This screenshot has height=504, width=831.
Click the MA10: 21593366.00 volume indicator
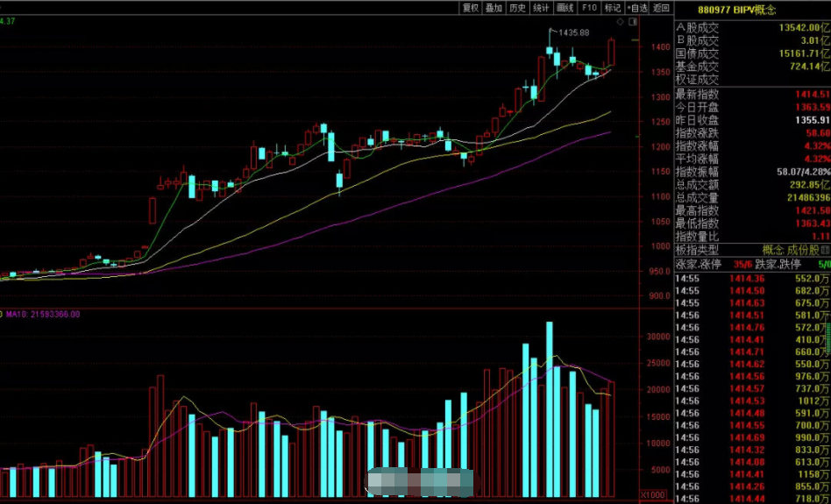click(x=43, y=315)
